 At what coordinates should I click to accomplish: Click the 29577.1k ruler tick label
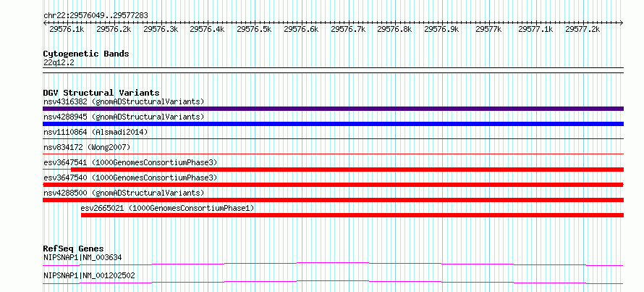click(x=535, y=29)
